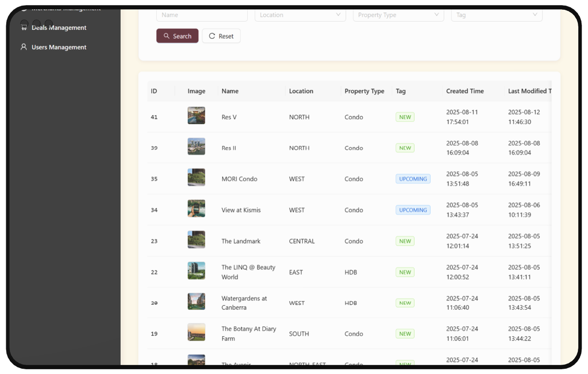This screenshot has width=588, height=374.
Task: Click the magnifier icon inside the Search button
Action: click(167, 36)
